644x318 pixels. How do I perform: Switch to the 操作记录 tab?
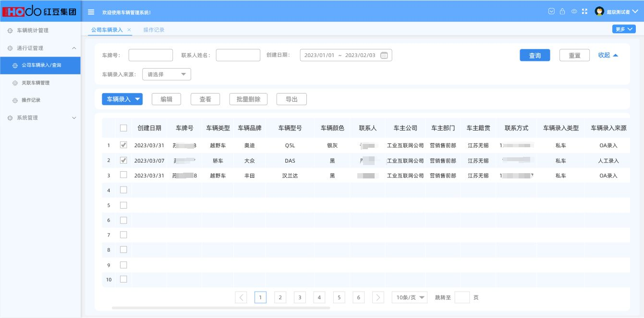154,30
